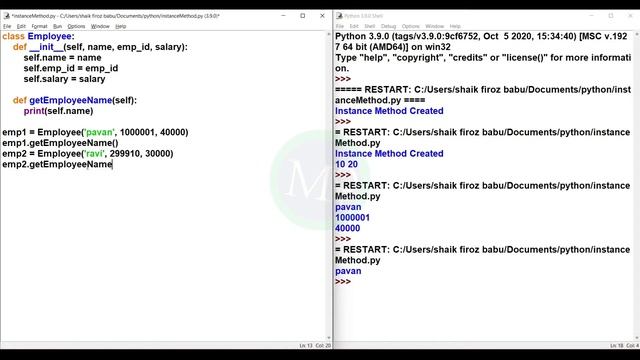Image resolution: width=640 pixels, height=360 pixels.
Task: Open the Window menu in the editor window
Action: (x=100, y=26)
